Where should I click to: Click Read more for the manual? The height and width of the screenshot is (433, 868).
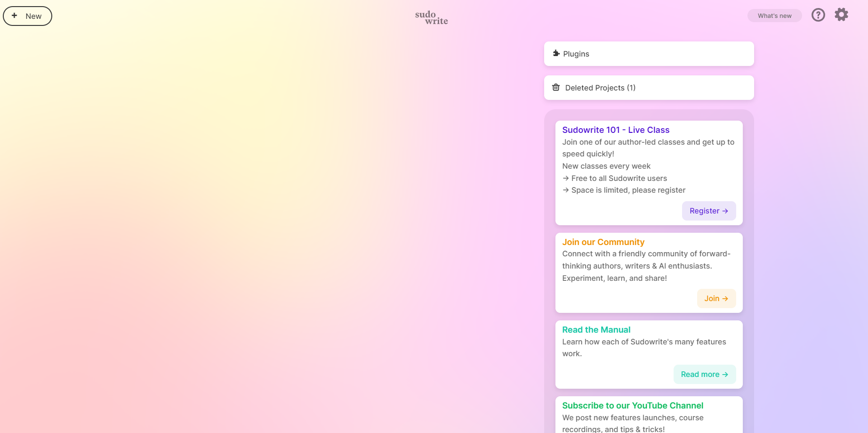tap(705, 374)
